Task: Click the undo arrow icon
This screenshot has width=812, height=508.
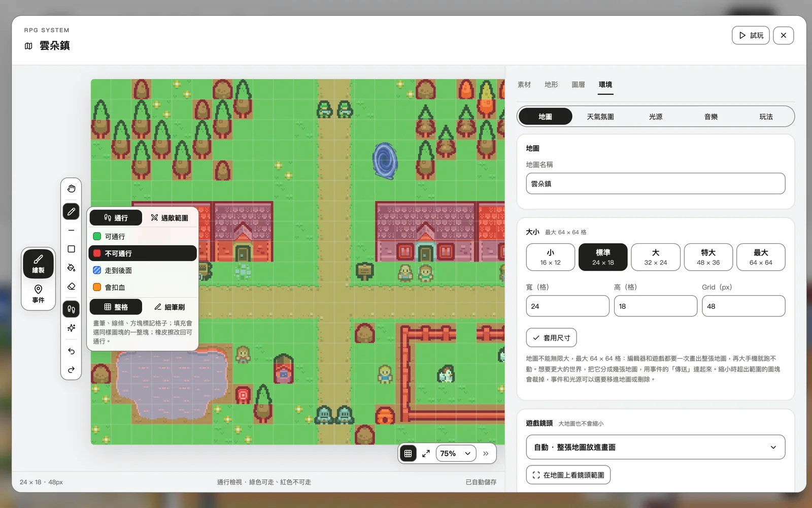Action: coord(71,351)
